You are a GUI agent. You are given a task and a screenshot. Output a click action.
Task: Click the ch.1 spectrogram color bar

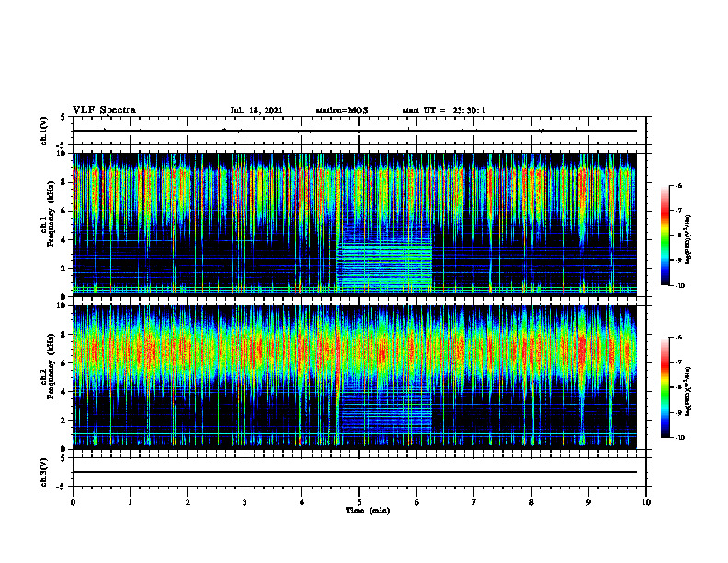coord(665,236)
